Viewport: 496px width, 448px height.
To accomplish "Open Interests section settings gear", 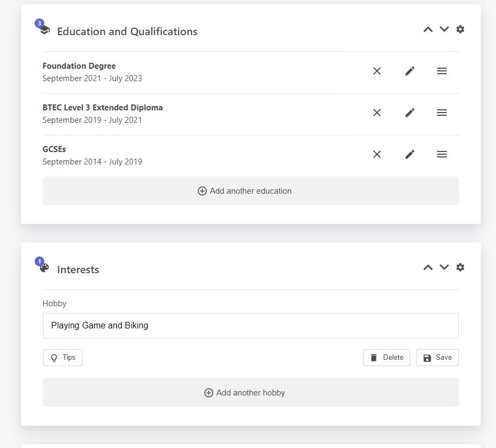I will point(460,267).
